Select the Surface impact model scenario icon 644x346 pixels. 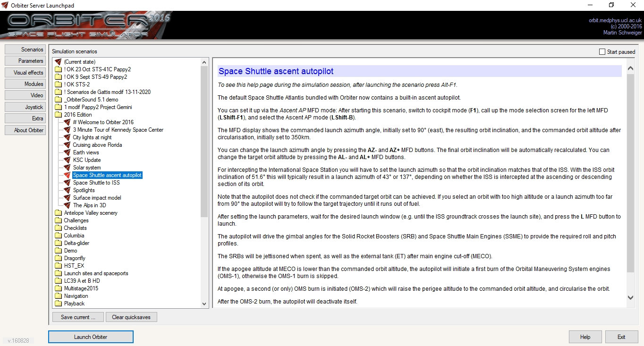[67, 198]
